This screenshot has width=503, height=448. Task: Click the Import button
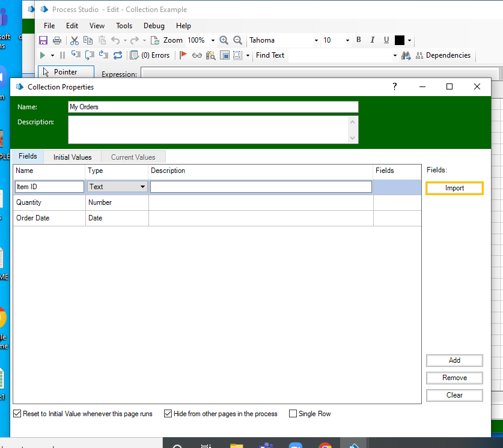tap(454, 188)
